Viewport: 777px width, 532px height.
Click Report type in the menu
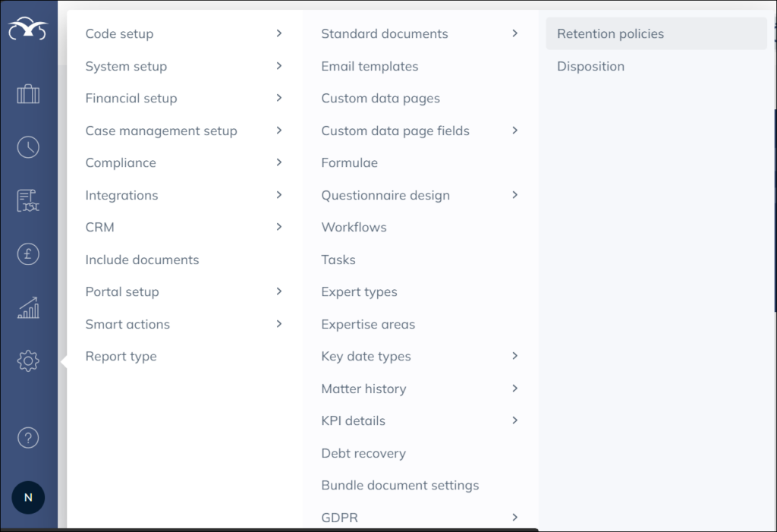click(121, 356)
